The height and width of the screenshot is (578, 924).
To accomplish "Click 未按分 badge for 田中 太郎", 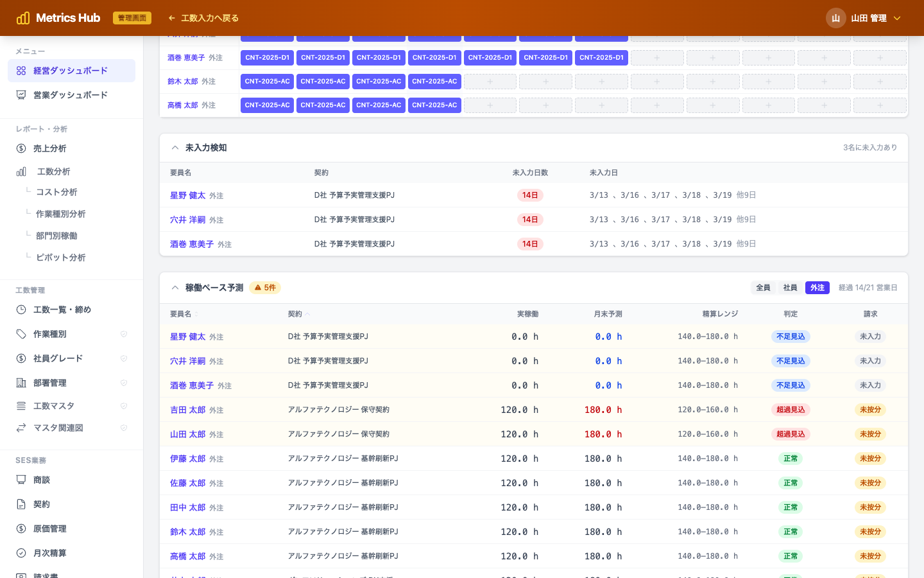I will click(870, 507).
